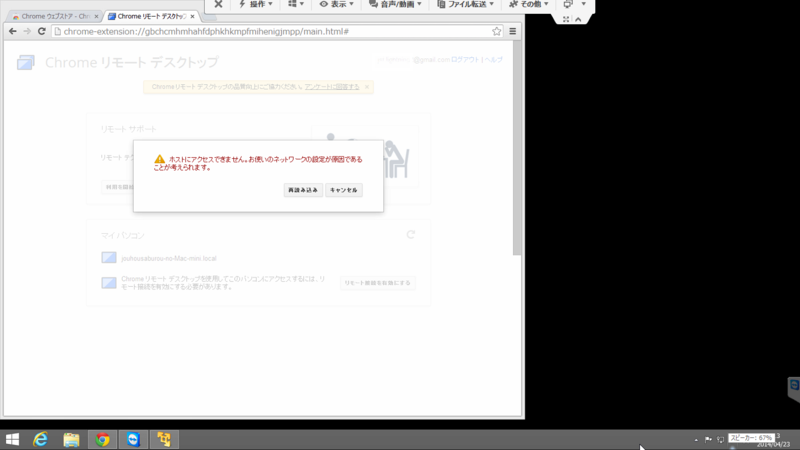Click the Chrome taskbar icon
This screenshot has width=800, height=450.
point(103,439)
